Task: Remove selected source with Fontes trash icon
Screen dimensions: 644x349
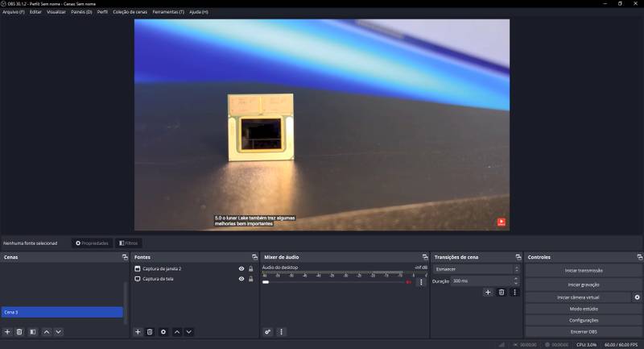Action: tap(150, 332)
